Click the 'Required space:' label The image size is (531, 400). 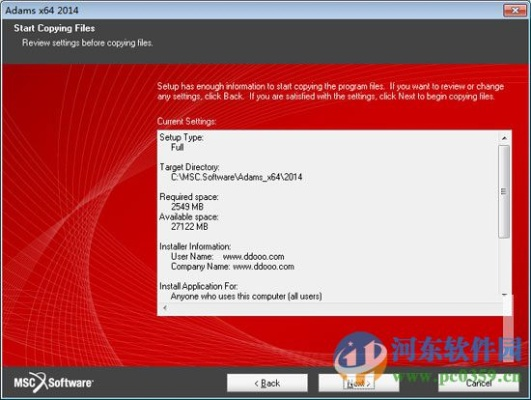189,197
